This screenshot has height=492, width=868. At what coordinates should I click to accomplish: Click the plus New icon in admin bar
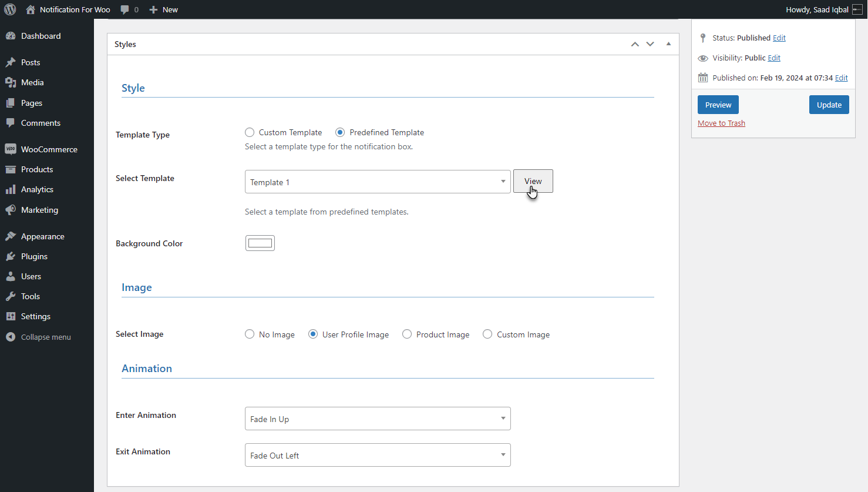point(153,9)
